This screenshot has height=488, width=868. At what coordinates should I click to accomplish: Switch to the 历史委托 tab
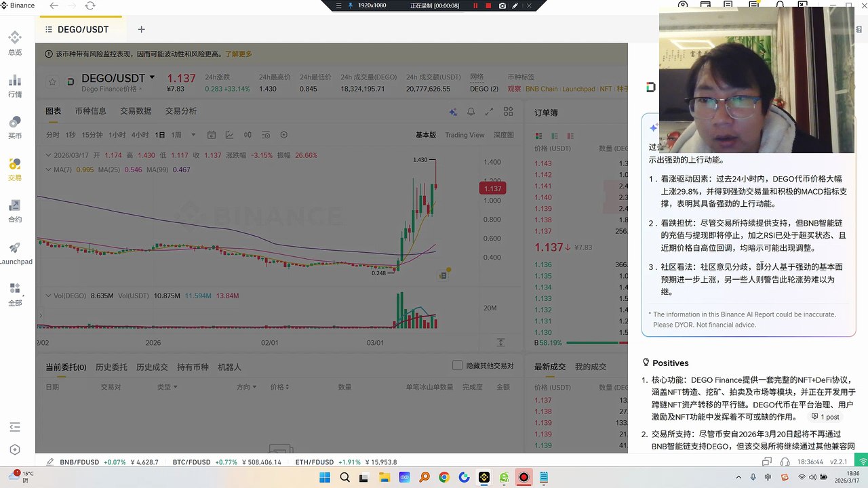point(111,367)
